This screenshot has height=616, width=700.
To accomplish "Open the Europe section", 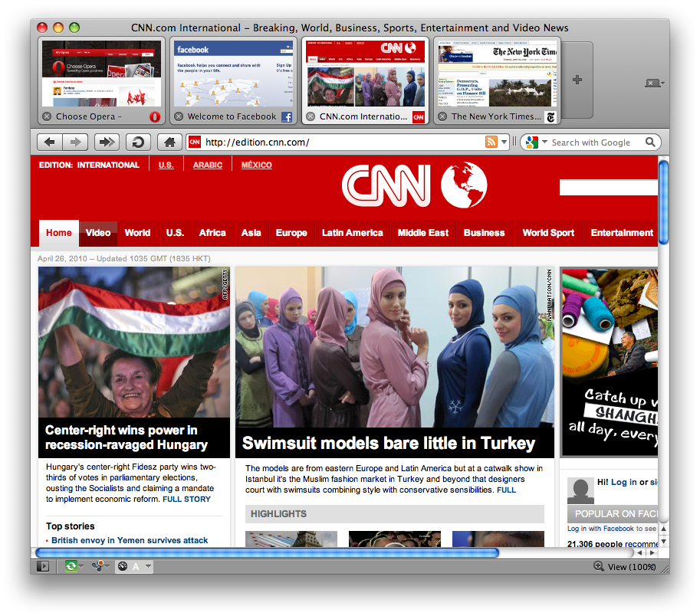I will tap(291, 233).
